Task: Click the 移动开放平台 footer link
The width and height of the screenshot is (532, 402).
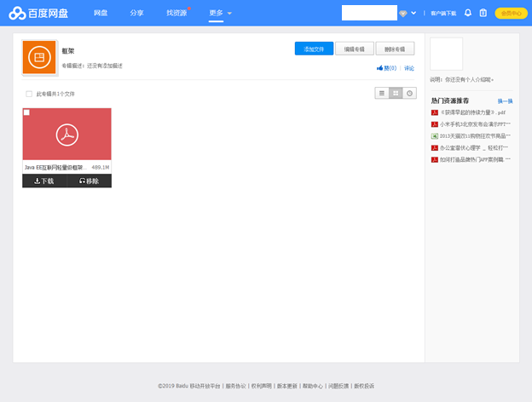Action: pos(205,386)
